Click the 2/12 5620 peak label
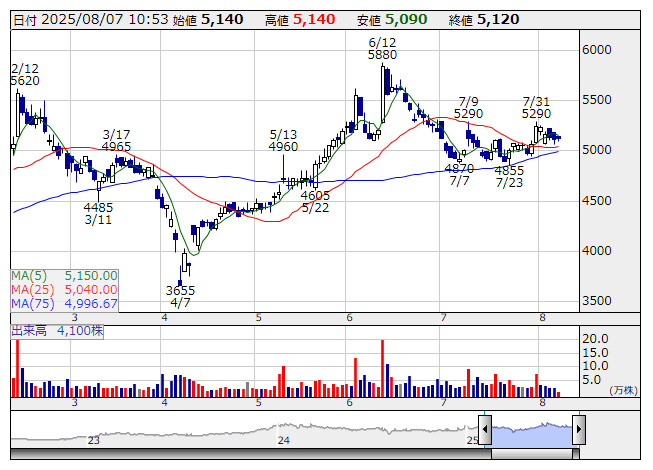The width and height of the screenshot is (653, 470). 24,74
